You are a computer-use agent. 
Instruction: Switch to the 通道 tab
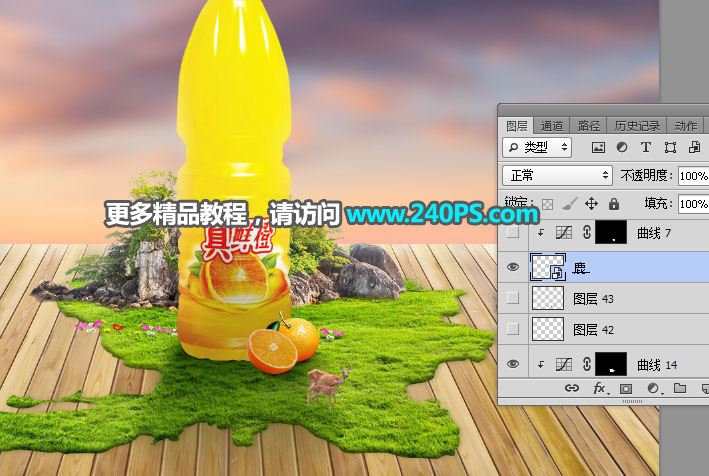click(x=552, y=126)
